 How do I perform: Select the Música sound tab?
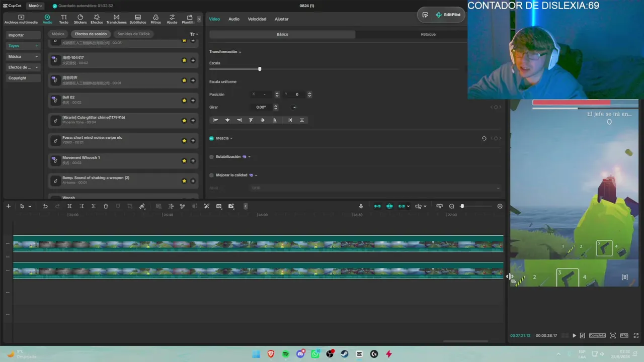click(58, 34)
